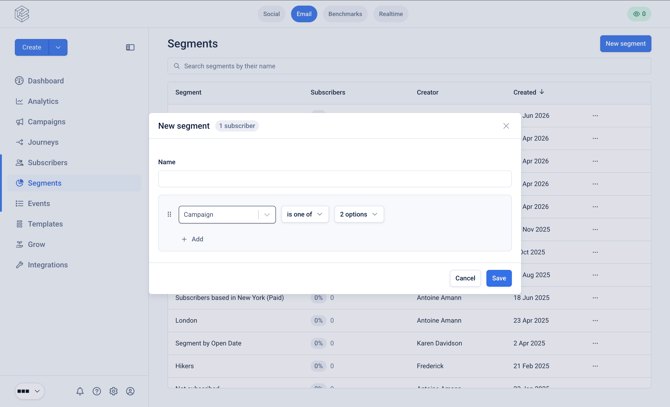Open the Hikers segment
This screenshot has height=407, width=670.
click(x=185, y=366)
